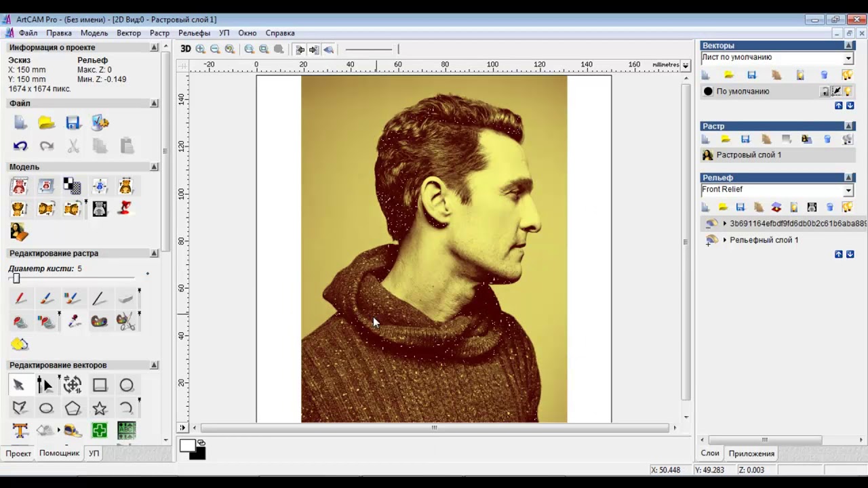Select the polygon vector tool
The height and width of the screenshot is (488, 868).
click(x=73, y=408)
